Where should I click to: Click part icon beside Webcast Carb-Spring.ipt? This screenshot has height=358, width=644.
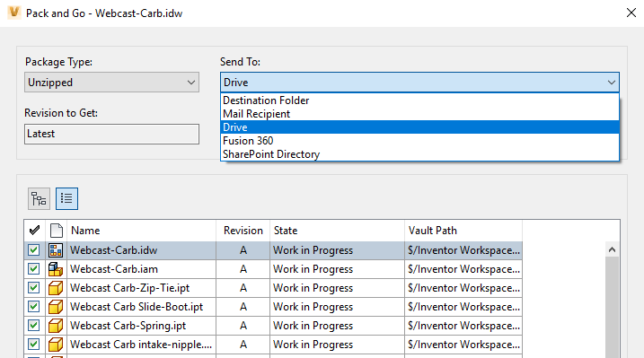(x=56, y=326)
